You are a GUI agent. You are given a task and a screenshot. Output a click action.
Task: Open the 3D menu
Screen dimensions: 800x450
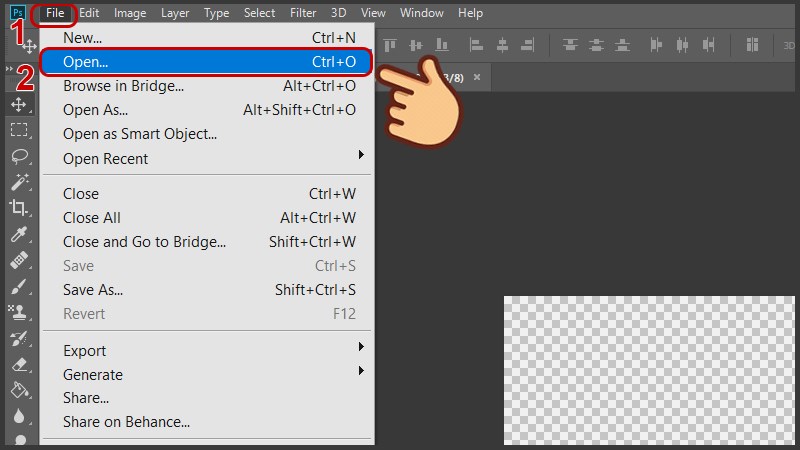point(338,13)
